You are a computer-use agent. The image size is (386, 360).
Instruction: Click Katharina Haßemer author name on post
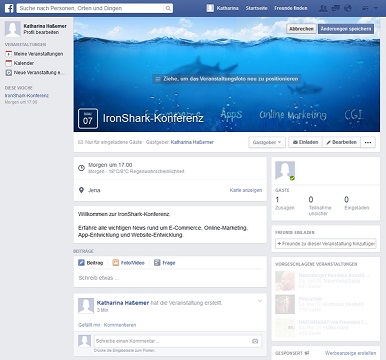(x=123, y=303)
